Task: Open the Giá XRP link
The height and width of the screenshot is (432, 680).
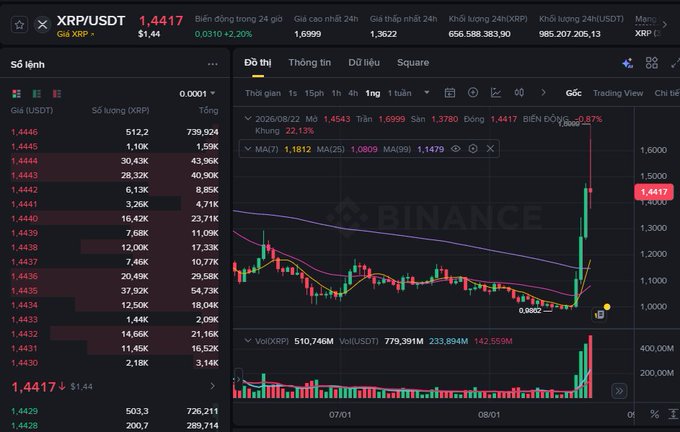Action: [75, 34]
